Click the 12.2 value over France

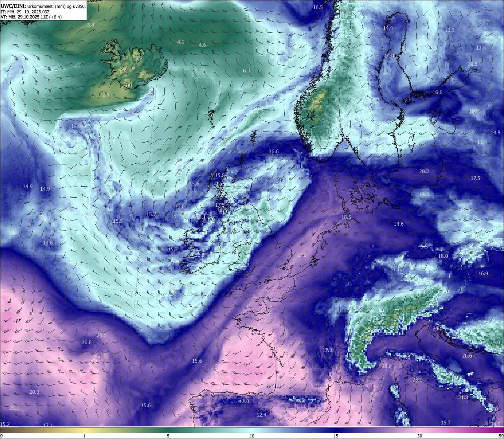point(327,350)
